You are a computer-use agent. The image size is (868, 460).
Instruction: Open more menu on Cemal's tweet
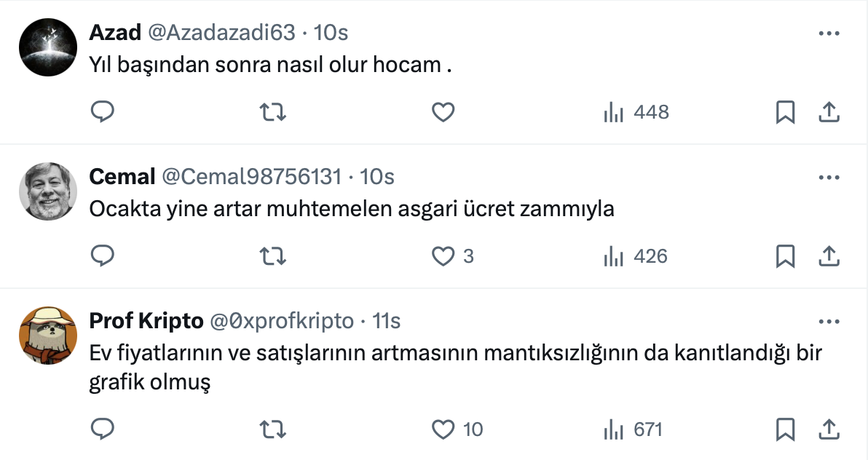coord(829,178)
